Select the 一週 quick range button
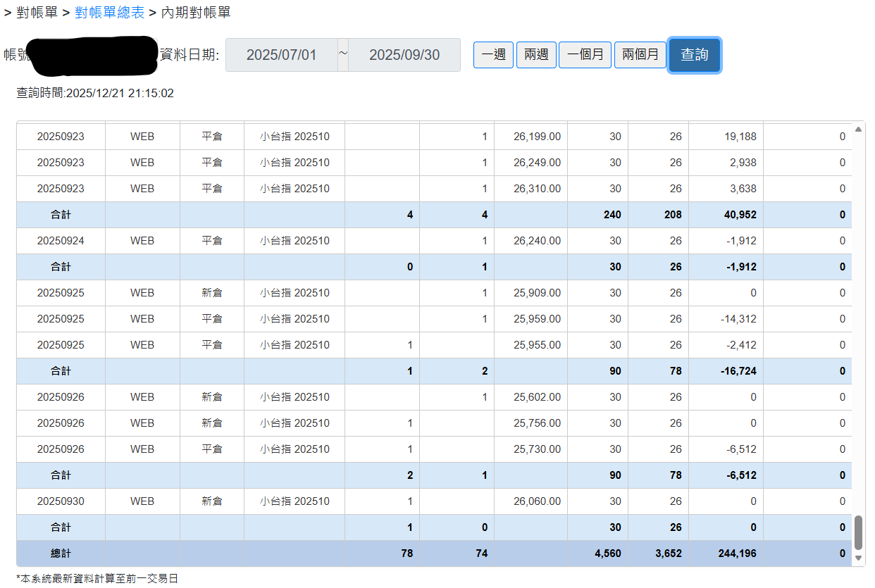 point(493,55)
